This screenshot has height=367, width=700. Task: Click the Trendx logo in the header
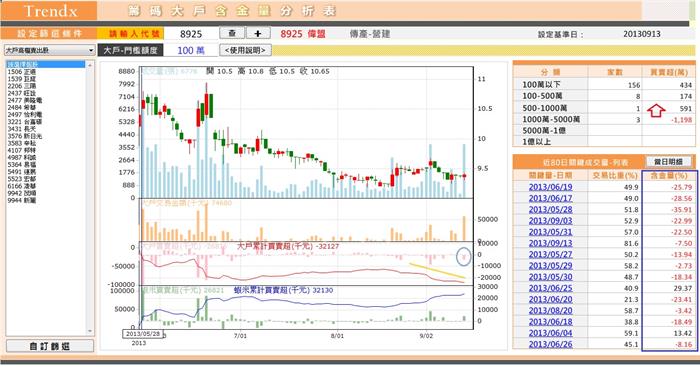(x=50, y=11)
